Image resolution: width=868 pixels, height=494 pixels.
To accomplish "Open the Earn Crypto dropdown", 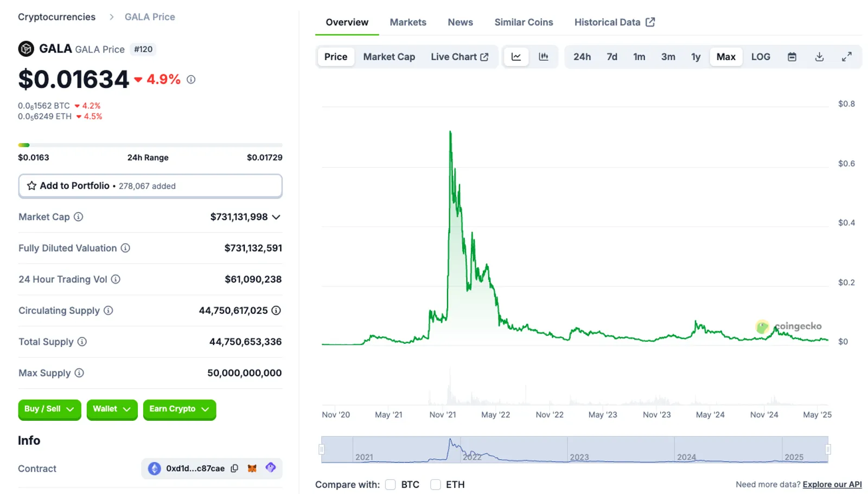I will click(x=180, y=409).
